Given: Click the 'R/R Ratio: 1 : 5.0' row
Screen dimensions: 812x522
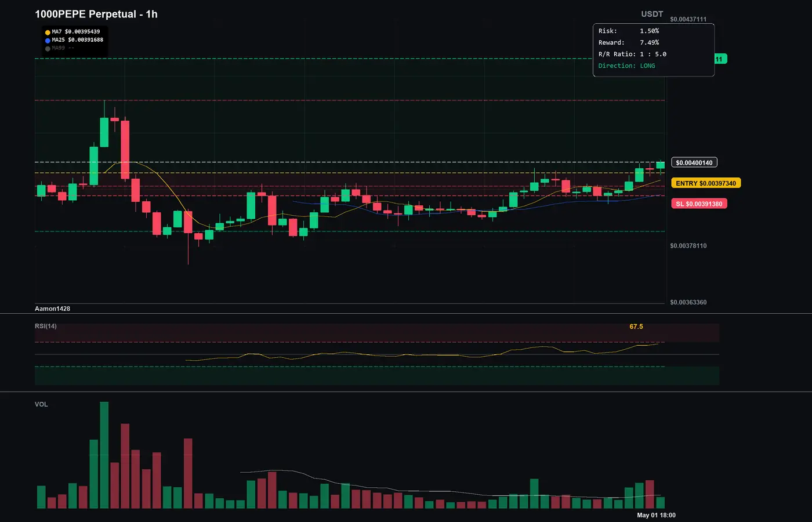Looking at the screenshot, I should pos(632,54).
